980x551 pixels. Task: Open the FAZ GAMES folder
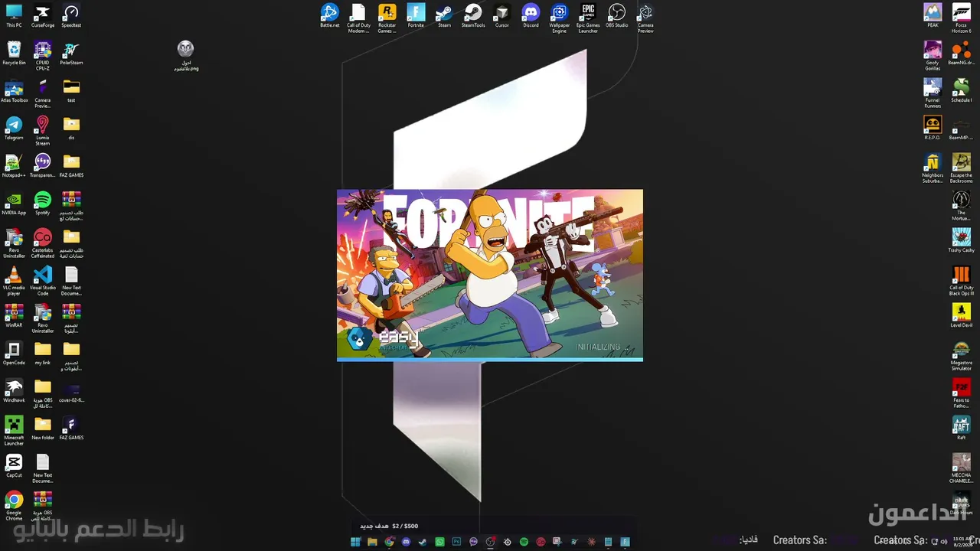pyautogui.click(x=71, y=166)
